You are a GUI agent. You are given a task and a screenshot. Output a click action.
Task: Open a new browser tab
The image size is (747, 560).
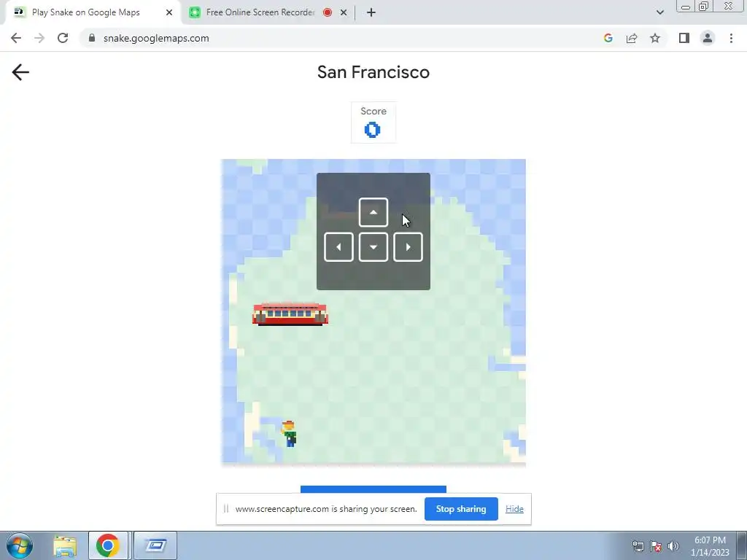coord(371,12)
